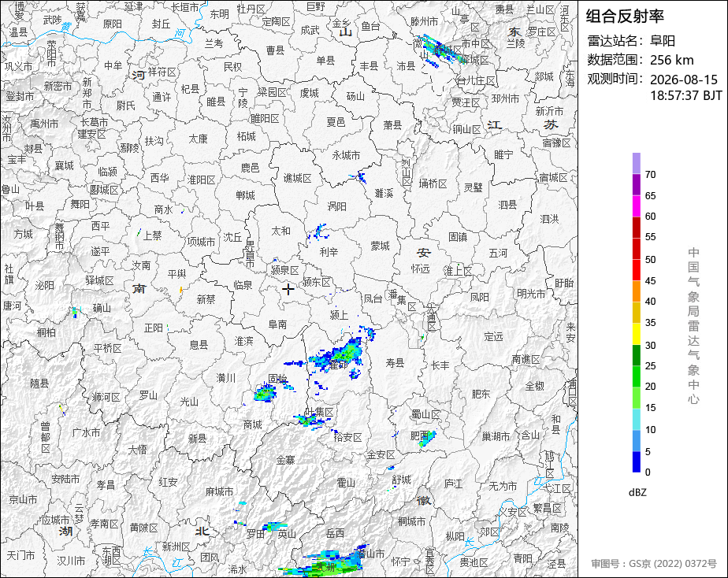Click the dBZ unit label below legend
Image resolution: width=728 pixels, height=578 pixels.
pyautogui.click(x=637, y=493)
